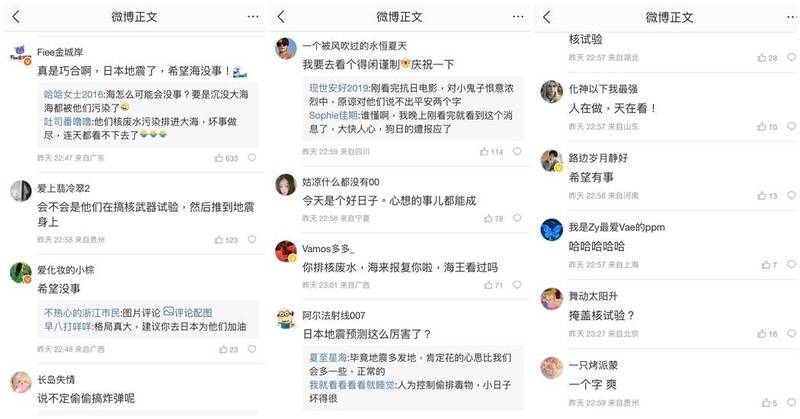Open the 评论配图 image link in the reply
Viewport: 800px width, 419px height.
[x=188, y=312]
